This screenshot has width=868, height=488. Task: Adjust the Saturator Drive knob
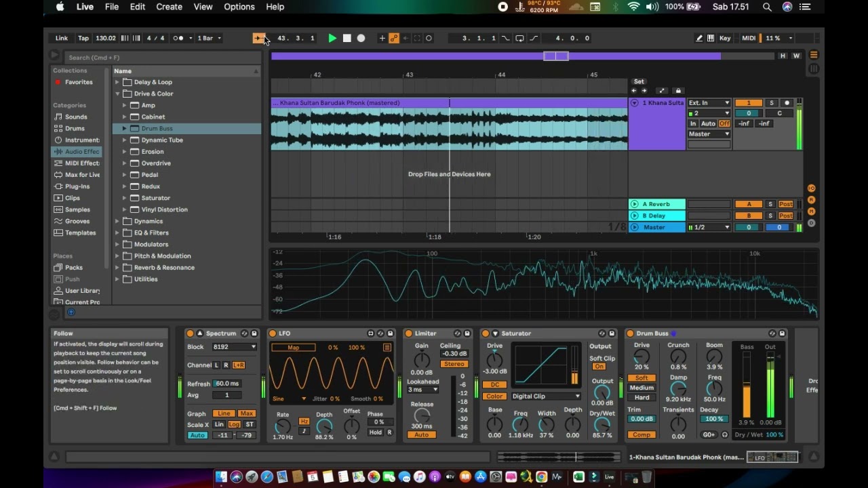point(495,359)
